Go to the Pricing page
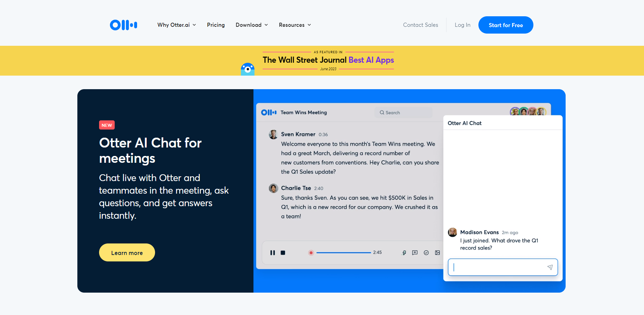Viewport: 644px width, 315px height. pyautogui.click(x=216, y=25)
